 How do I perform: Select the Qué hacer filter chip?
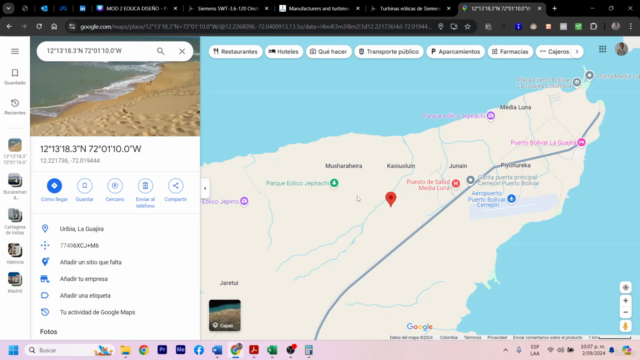329,51
